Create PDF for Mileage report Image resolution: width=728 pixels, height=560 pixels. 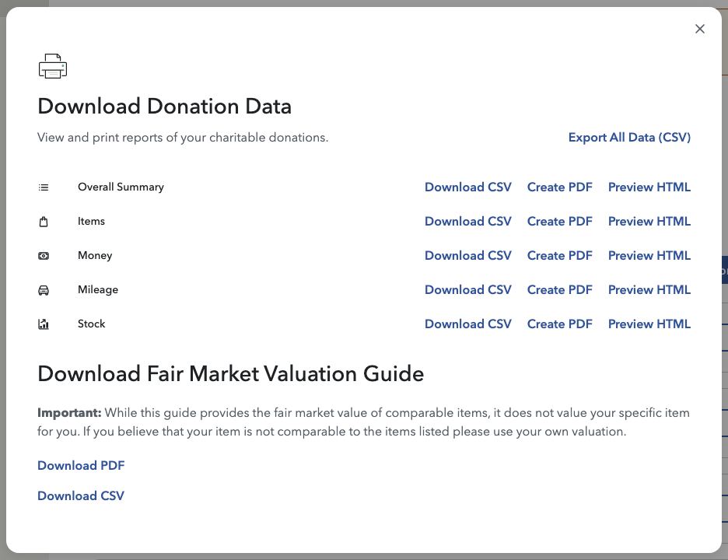click(x=560, y=290)
